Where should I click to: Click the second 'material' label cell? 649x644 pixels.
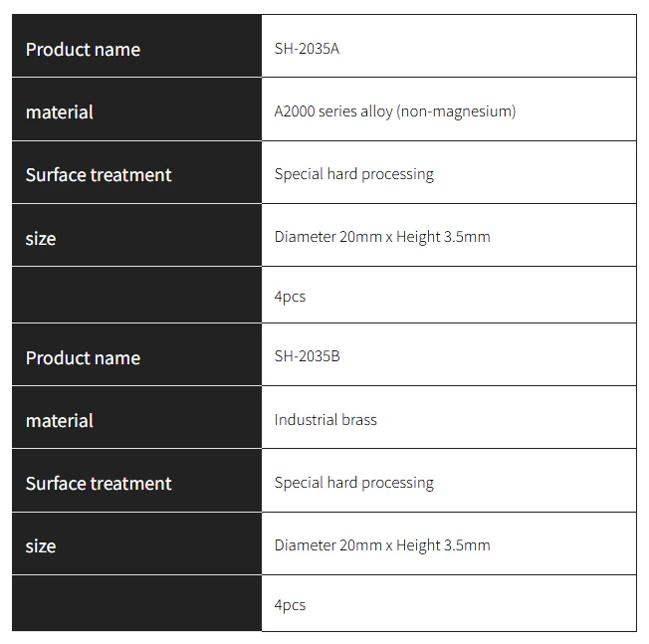[136, 417]
